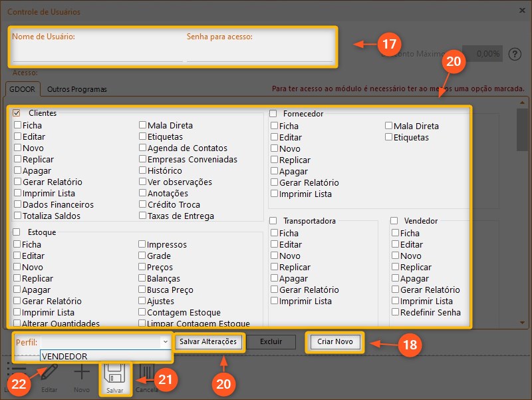Tick Redefinir Senha under Vendedor
The width and height of the screenshot is (532, 400).
[x=395, y=312]
